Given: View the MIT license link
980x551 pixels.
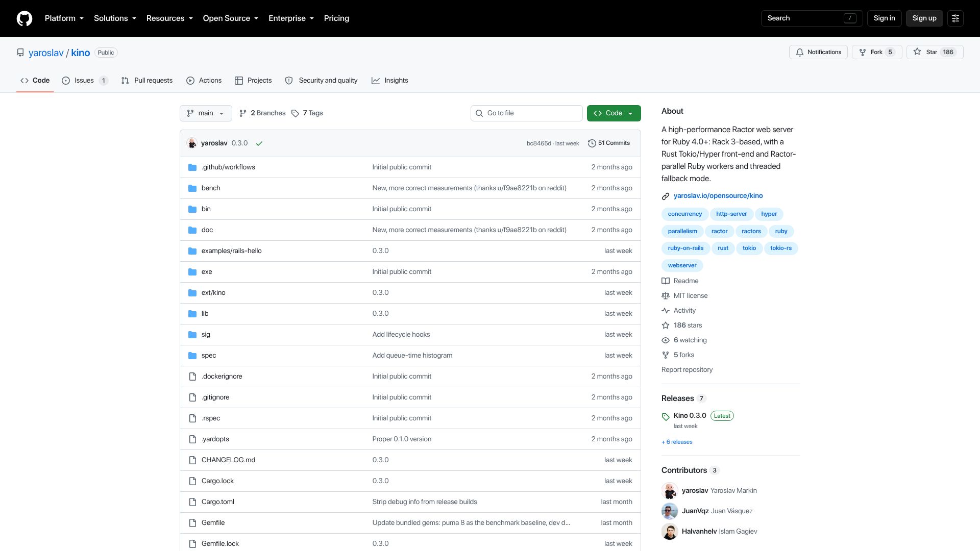Looking at the screenshot, I should pos(684,296).
